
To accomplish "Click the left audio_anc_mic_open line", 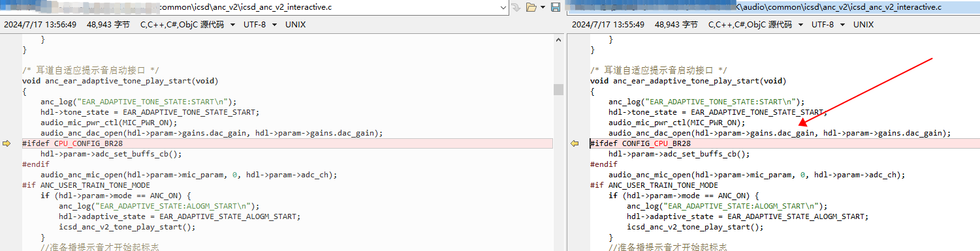I will pos(189,175).
